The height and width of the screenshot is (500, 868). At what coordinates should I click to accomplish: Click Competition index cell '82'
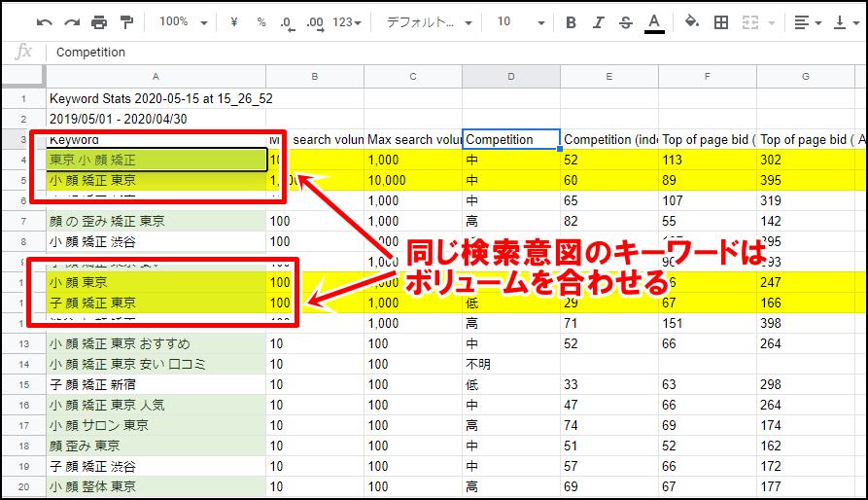pyautogui.click(x=608, y=222)
